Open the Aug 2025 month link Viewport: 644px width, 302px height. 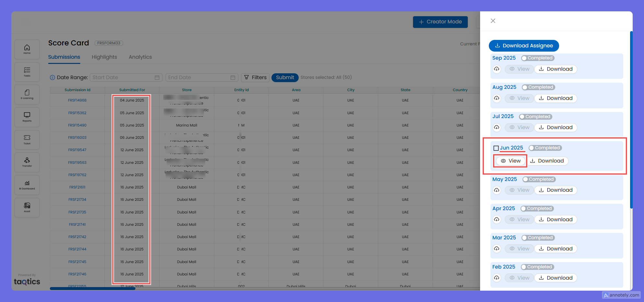pos(504,87)
